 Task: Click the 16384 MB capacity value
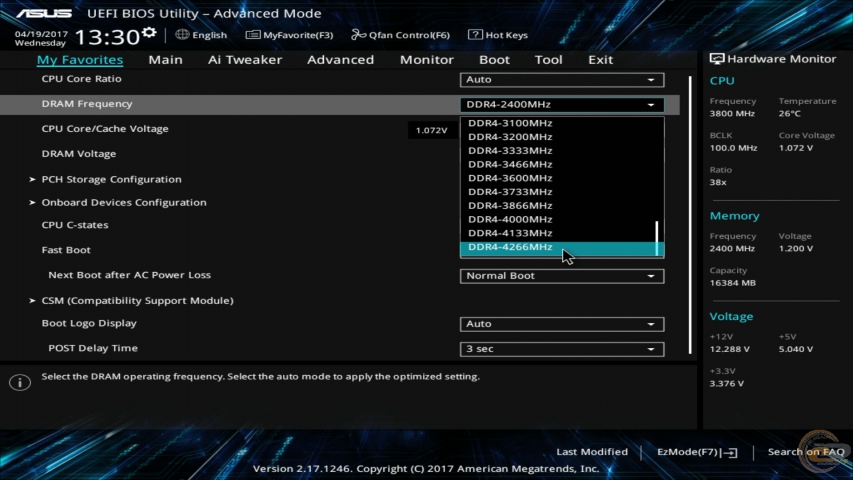(x=732, y=283)
